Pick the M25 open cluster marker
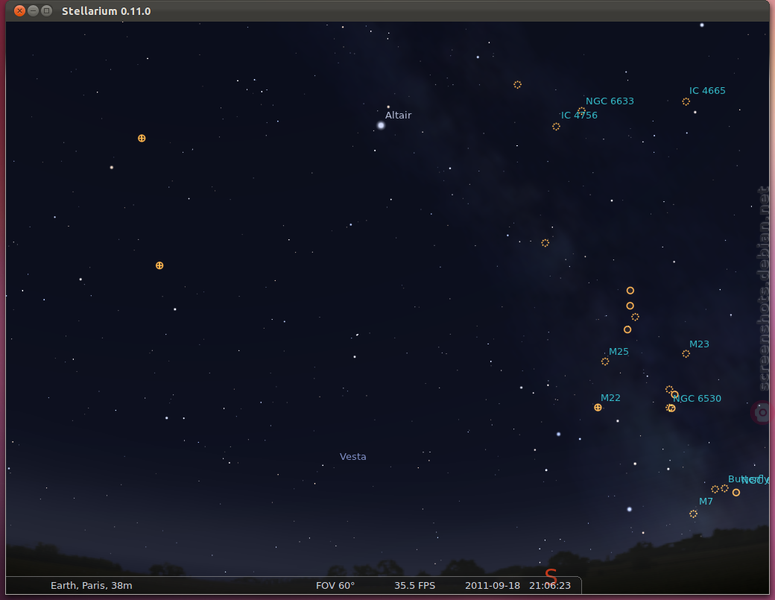 (x=605, y=362)
